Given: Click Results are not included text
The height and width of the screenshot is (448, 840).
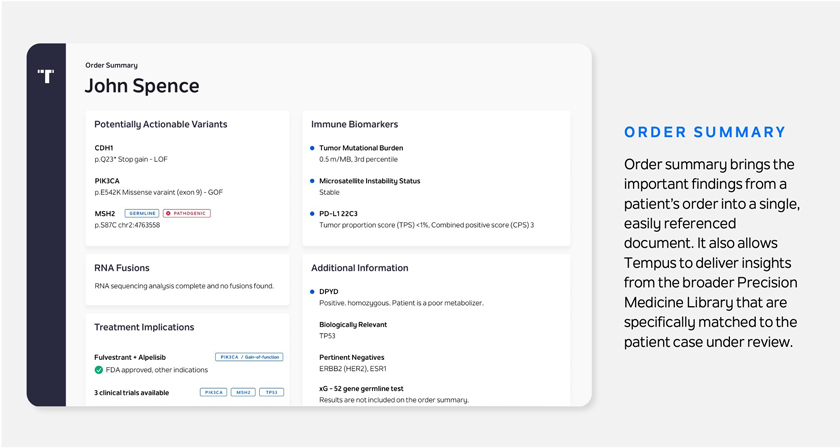Looking at the screenshot, I should [394, 400].
